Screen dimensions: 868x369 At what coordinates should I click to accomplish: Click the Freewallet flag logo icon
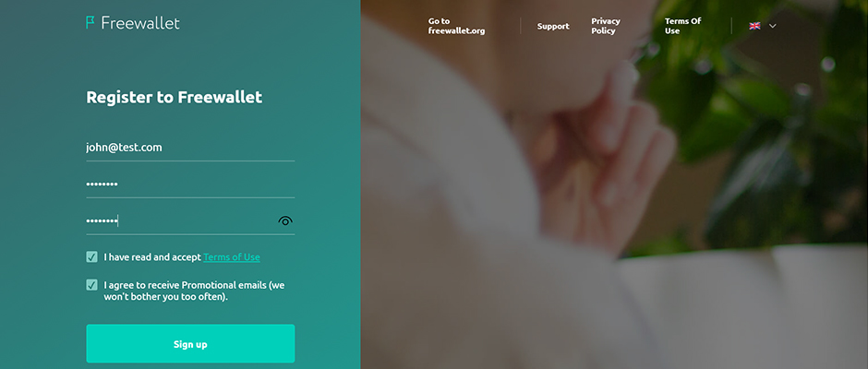(90, 22)
